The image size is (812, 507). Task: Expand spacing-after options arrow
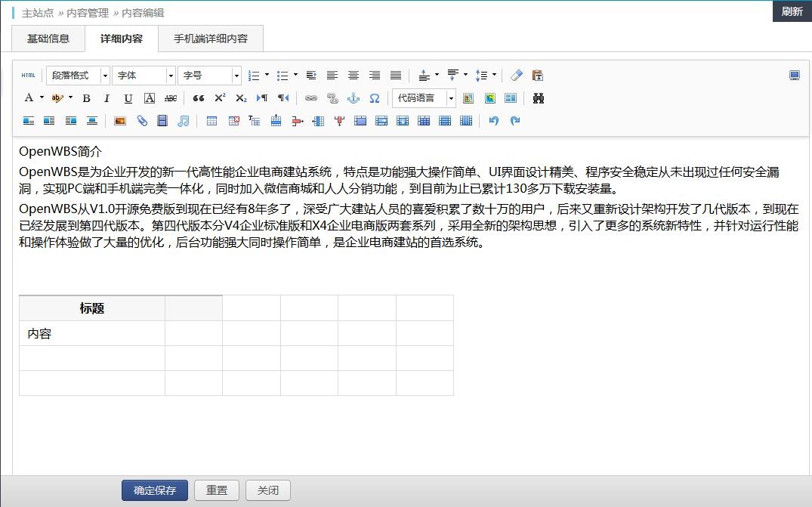[x=465, y=75]
